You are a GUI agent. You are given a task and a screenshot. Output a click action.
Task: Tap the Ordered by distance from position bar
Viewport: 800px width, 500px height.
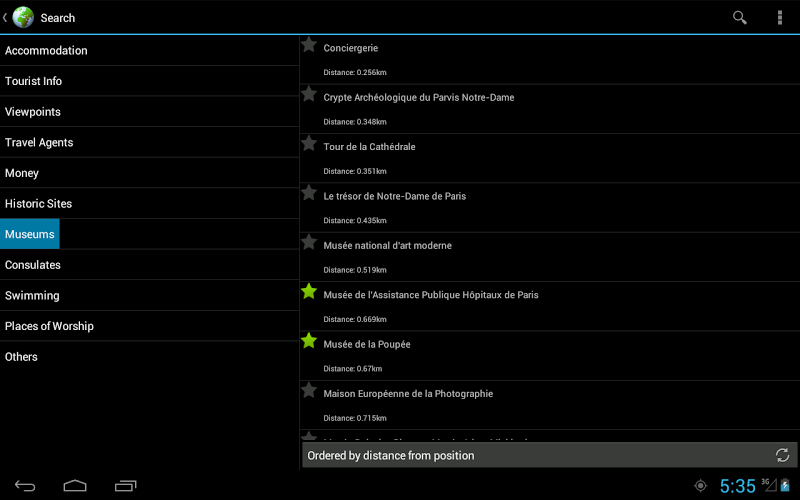point(549,455)
